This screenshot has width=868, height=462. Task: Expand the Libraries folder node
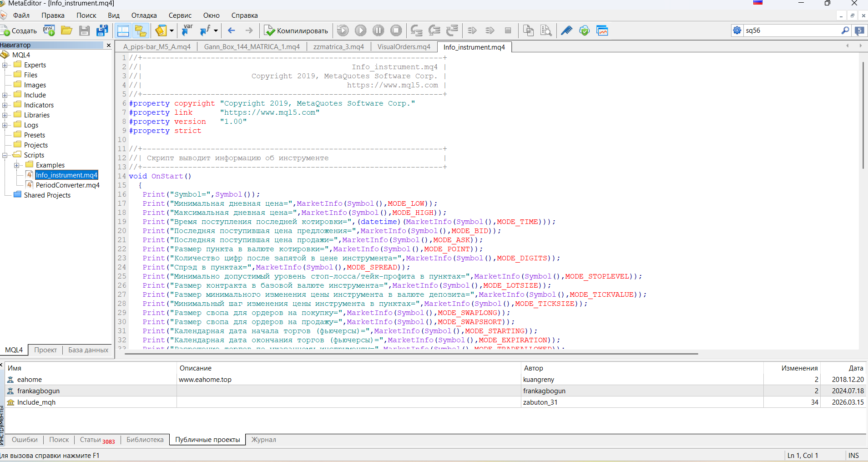(5, 115)
